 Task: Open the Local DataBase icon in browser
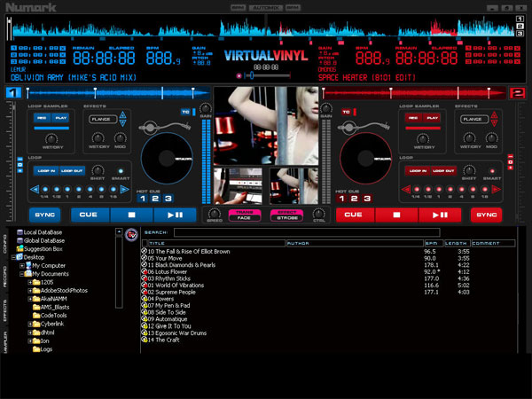[19, 232]
